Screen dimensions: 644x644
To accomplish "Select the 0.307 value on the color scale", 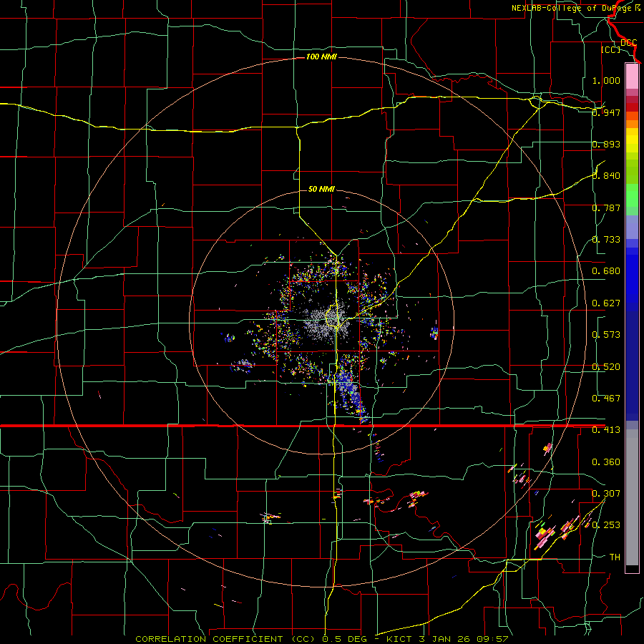I will (606, 494).
